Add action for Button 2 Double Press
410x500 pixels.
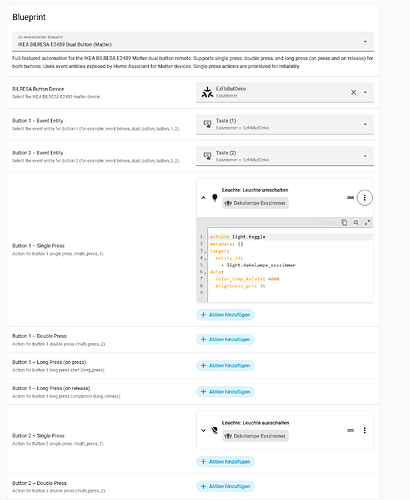225,486
